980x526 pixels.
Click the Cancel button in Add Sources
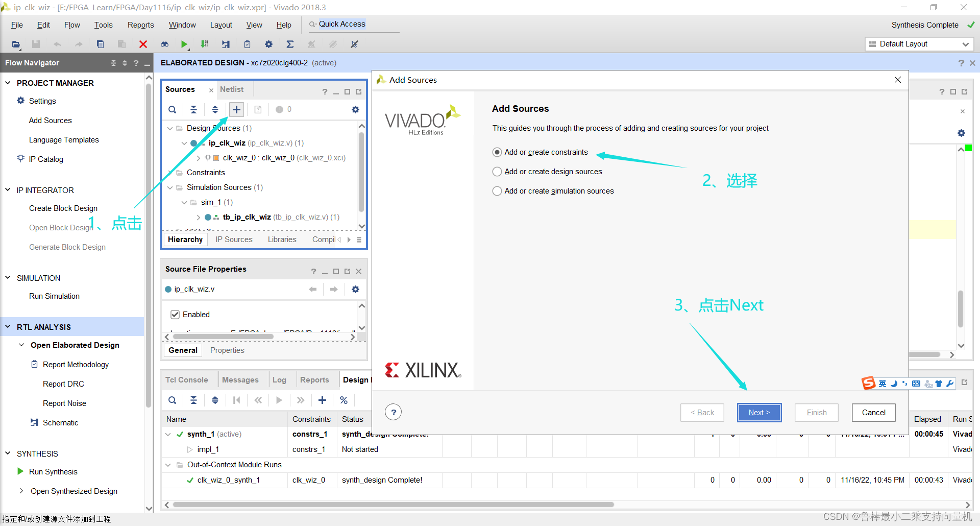coord(873,413)
